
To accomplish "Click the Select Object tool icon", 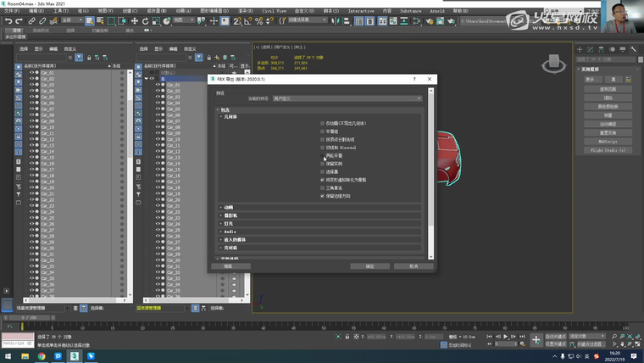I will click(90, 20).
